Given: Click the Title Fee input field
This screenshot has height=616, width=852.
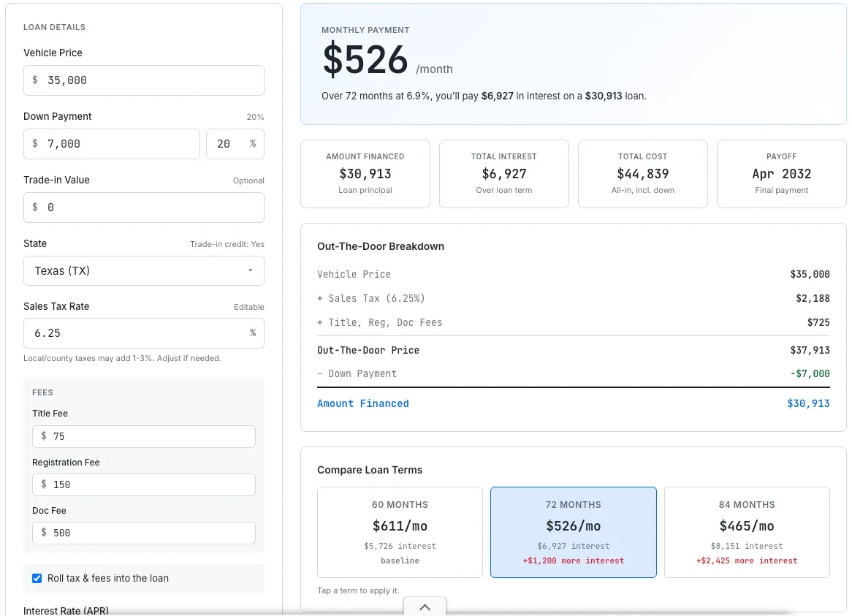Looking at the screenshot, I should pyautogui.click(x=143, y=436).
